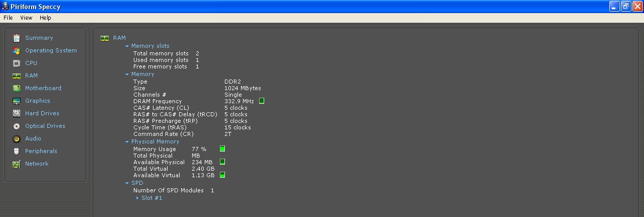This screenshot has width=644, height=217.
Task: Click the Peripherals mouse icon in sidebar
Action: [17, 151]
